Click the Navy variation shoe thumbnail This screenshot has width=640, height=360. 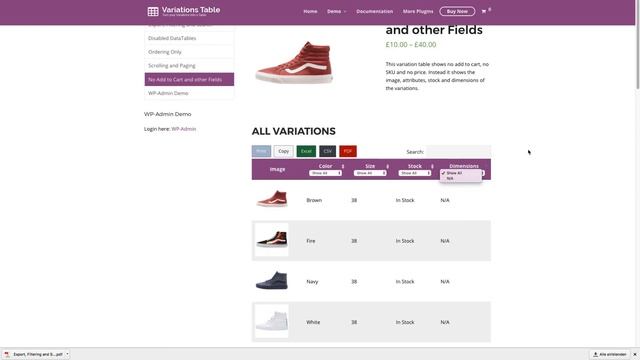tap(272, 280)
